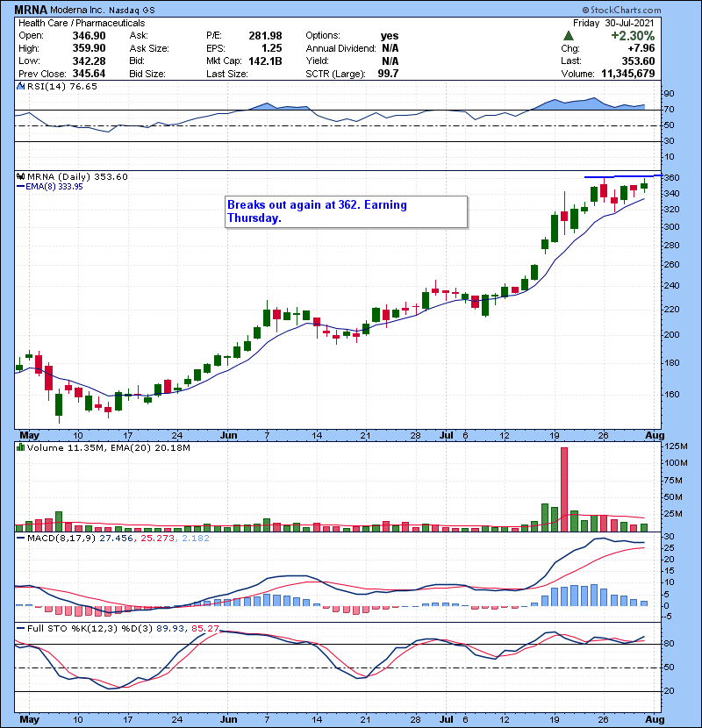Click the Full STO legend line marker
Image resolution: width=702 pixels, height=728 pixels.
(x=20, y=628)
